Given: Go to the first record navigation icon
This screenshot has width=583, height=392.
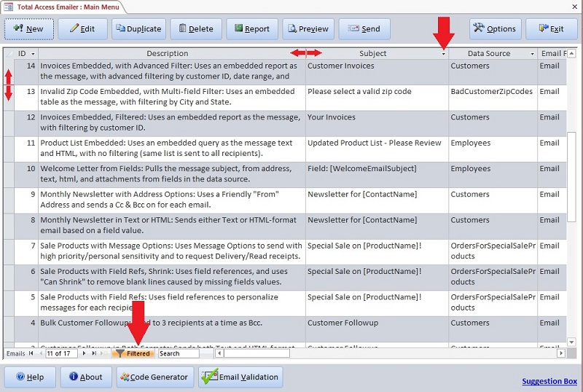Looking at the screenshot, I should click(31, 353).
